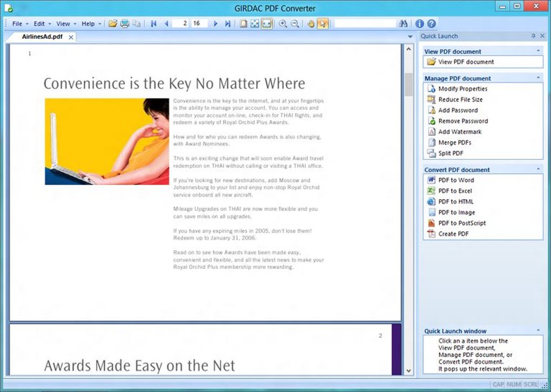Select the actual size page view icon

click(x=243, y=24)
